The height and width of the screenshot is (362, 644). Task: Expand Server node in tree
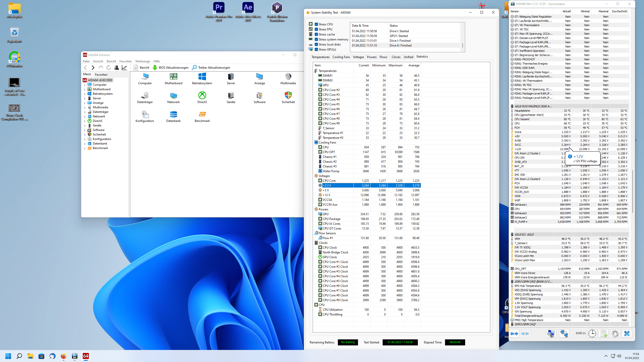tap(85, 99)
